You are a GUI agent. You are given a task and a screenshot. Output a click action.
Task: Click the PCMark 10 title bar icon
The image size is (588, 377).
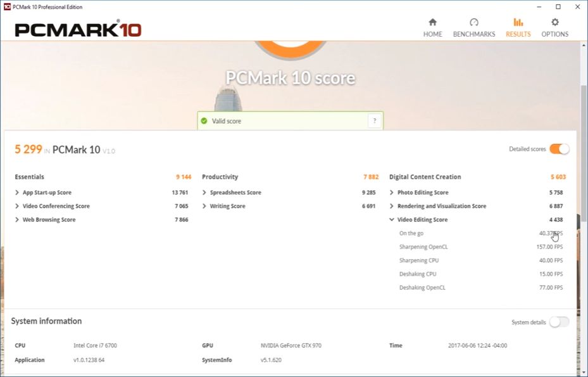(8, 6)
